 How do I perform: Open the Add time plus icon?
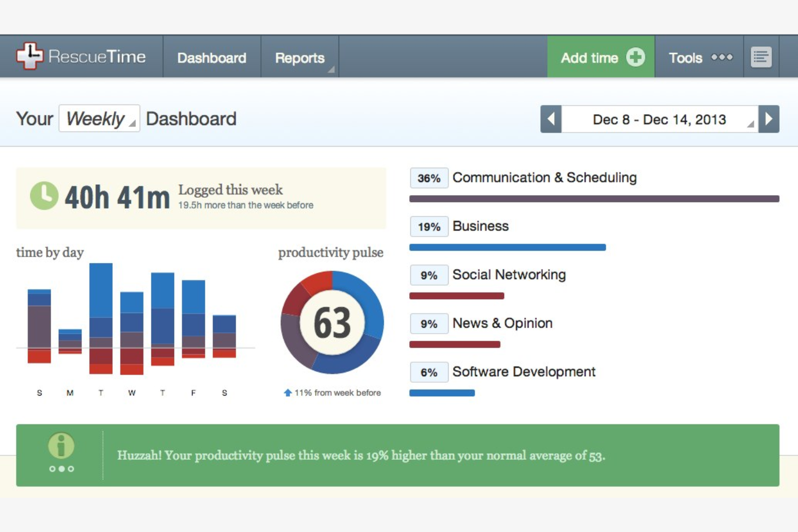(x=635, y=57)
